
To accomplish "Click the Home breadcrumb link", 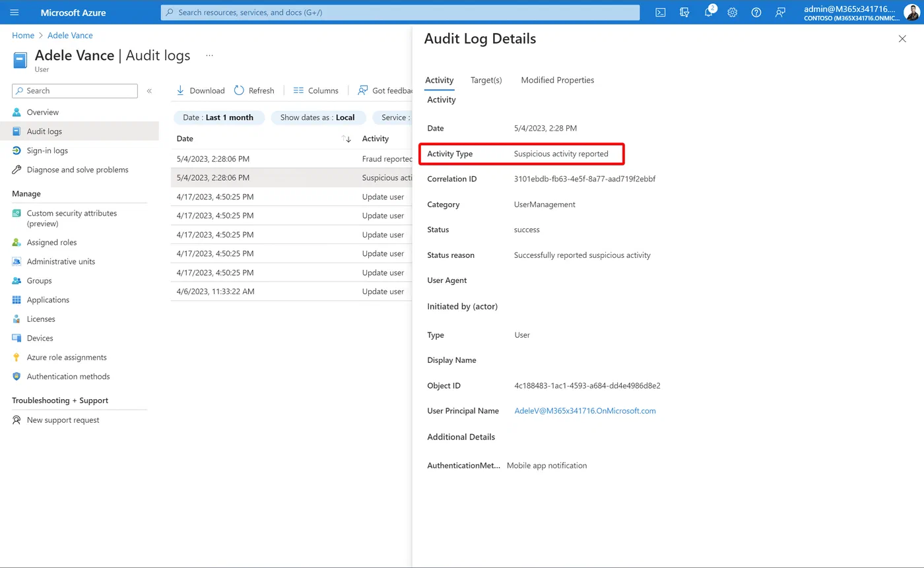I will click(23, 35).
